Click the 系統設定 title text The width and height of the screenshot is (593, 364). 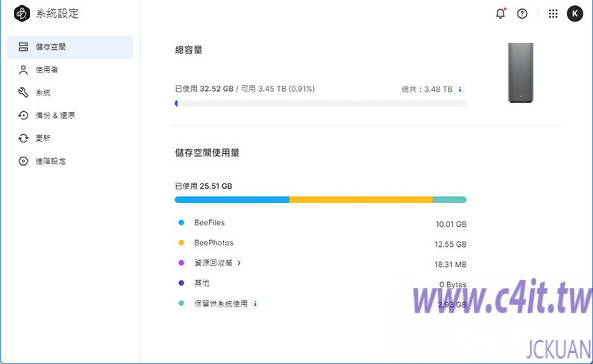(x=57, y=13)
